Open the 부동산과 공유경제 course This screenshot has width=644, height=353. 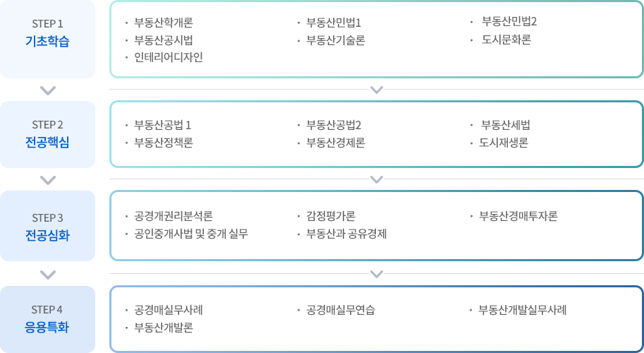[346, 234]
